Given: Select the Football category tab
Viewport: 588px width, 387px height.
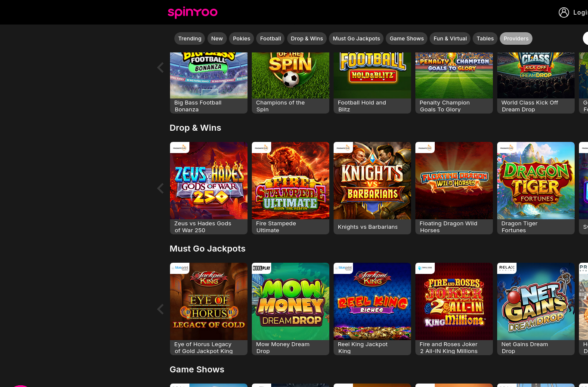Looking at the screenshot, I should [x=270, y=39].
